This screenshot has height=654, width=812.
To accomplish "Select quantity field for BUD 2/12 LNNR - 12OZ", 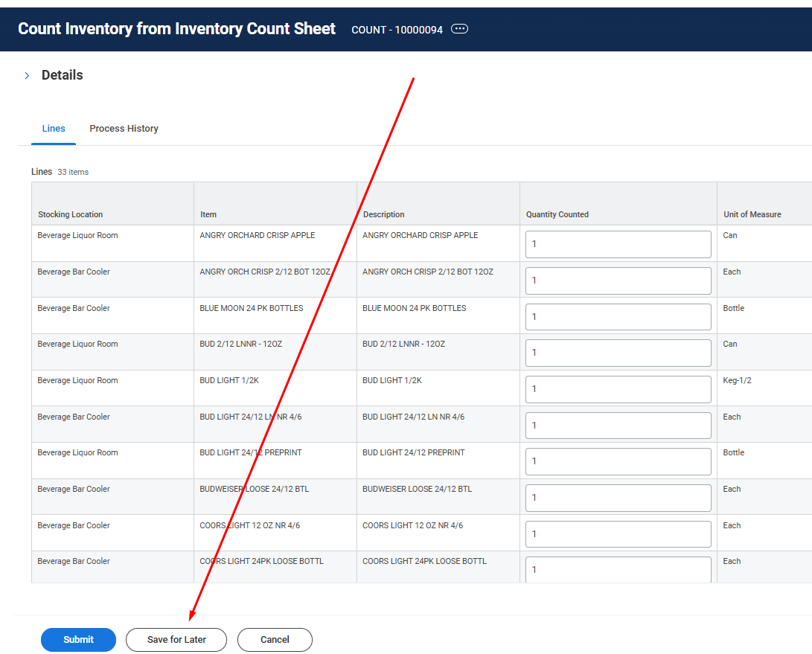I will 618,353.
